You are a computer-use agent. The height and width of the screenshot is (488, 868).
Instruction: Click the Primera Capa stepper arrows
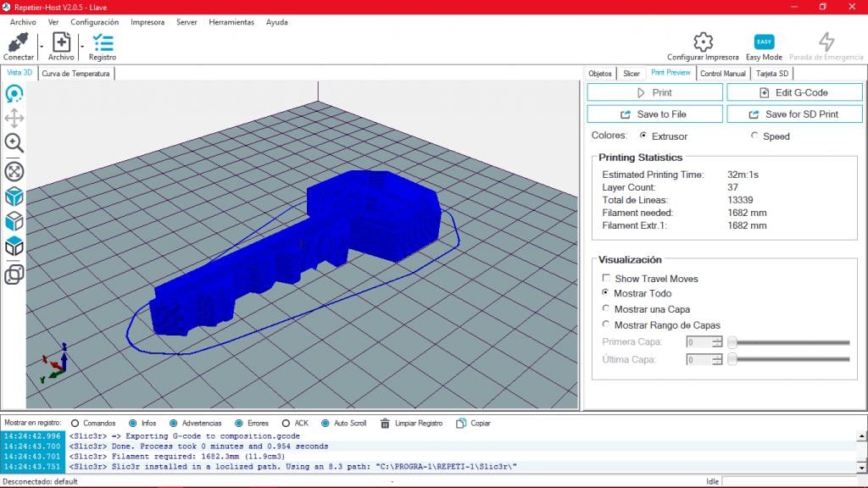tap(717, 342)
